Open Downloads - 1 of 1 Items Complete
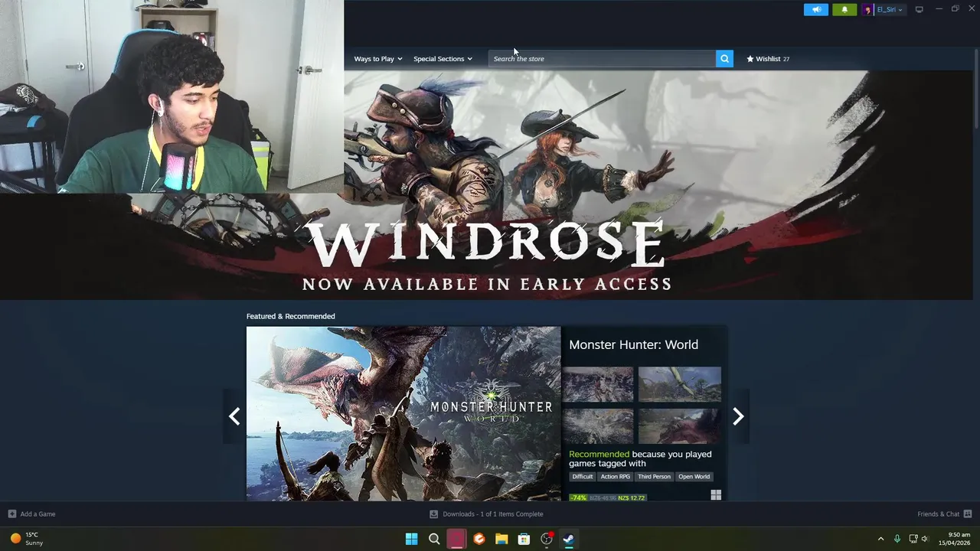The width and height of the screenshot is (980, 551). tap(486, 514)
